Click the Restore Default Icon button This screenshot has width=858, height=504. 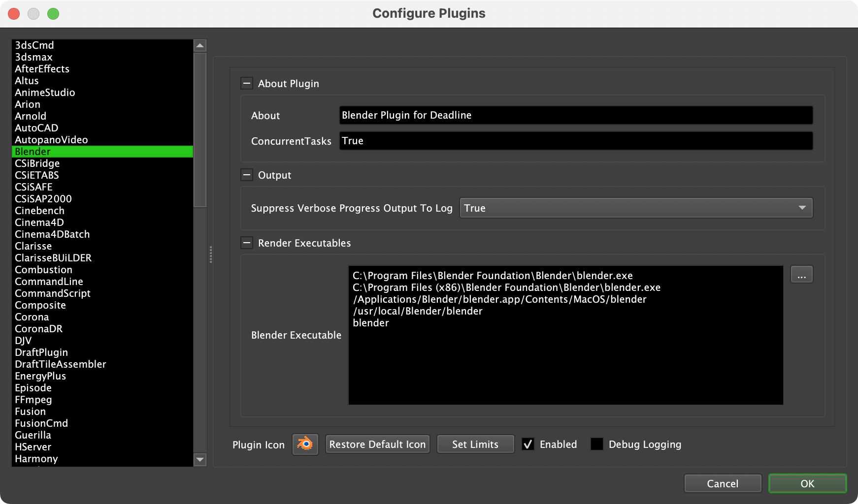[377, 443]
